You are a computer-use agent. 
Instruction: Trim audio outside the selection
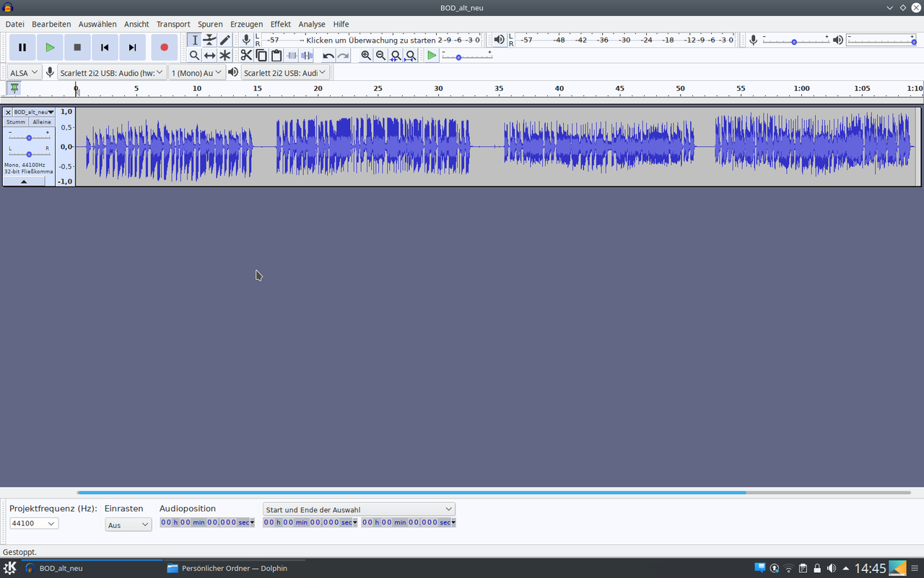point(292,56)
